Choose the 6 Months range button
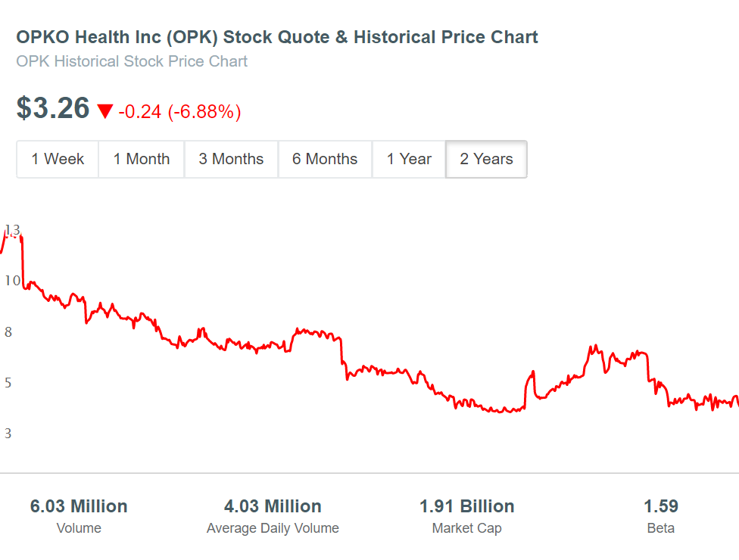 (325, 159)
